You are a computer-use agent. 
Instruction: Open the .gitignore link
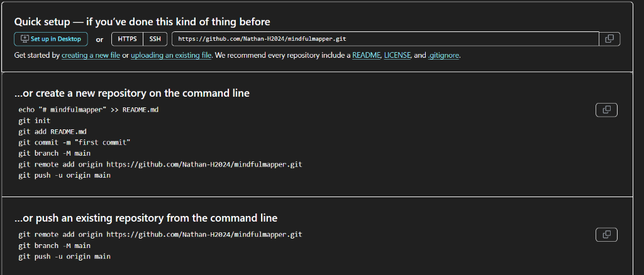coord(443,55)
